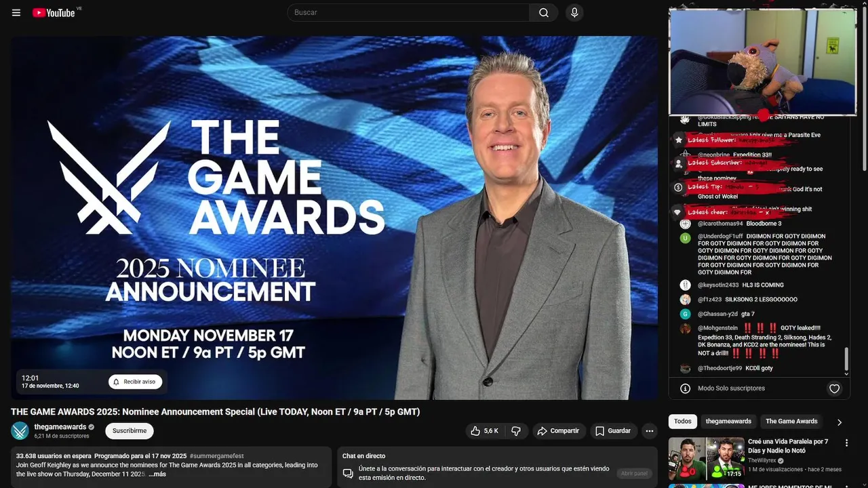Open the hamburger guide menu
Image resolution: width=868 pixels, height=488 pixels.
click(16, 13)
